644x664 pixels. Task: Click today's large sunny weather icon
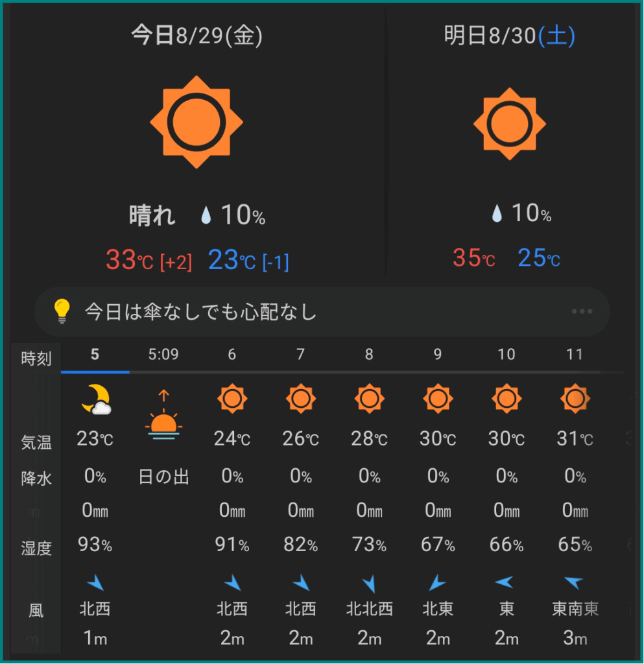click(x=196, y=122)
